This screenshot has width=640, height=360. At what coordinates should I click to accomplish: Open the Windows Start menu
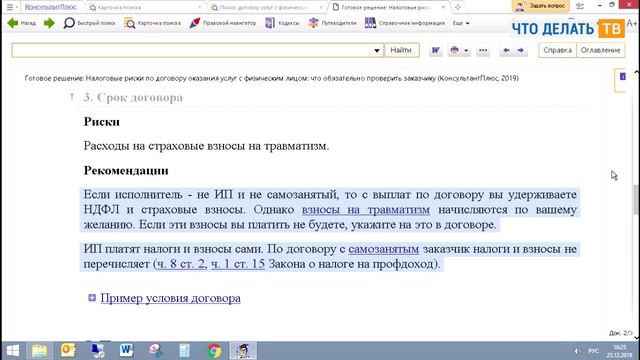point(13,351)
